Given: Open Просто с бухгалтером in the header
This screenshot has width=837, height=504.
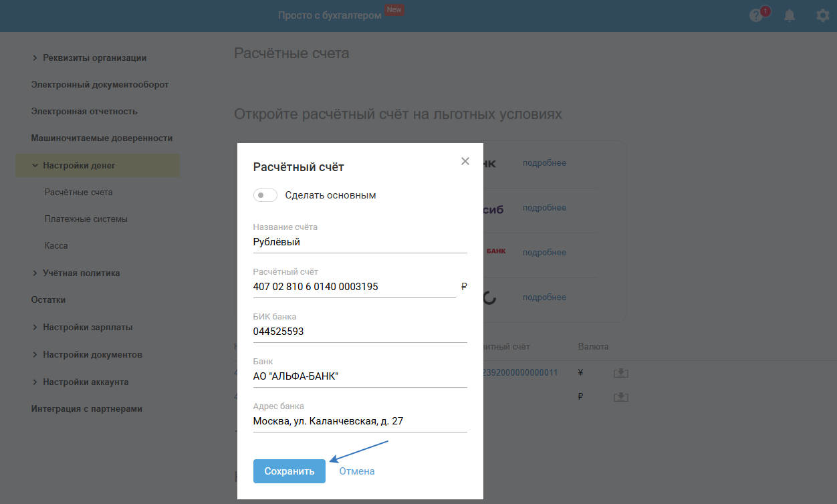Looking at the screenshot, I should [330, 15].
